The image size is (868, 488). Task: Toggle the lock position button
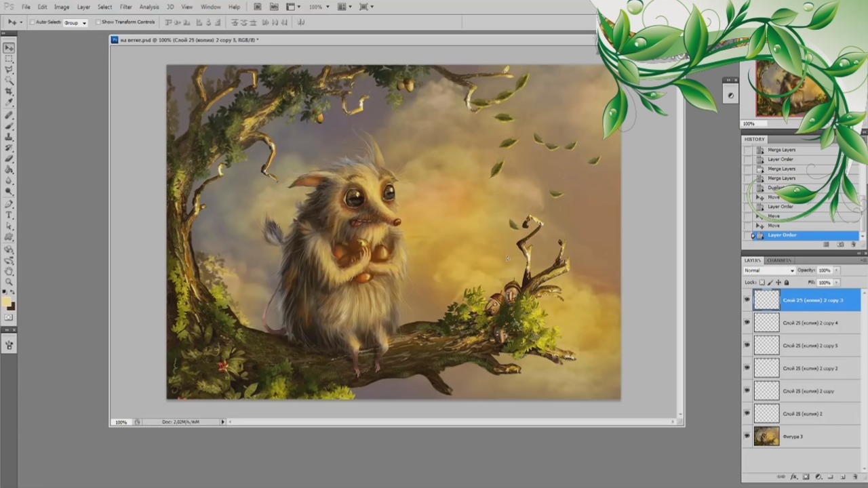tap(778, 283)
